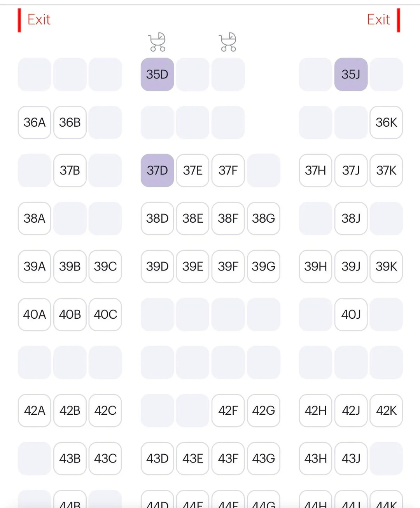
Task: Pick window seat 39K
Action: [x=386, y=266]
